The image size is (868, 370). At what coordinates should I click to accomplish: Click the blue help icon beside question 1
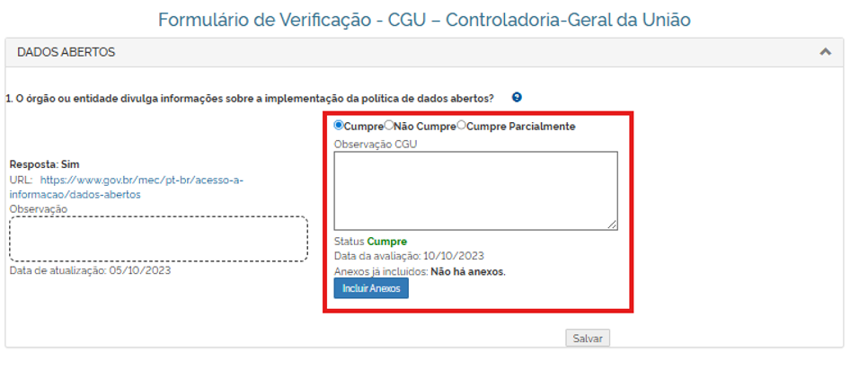[517, 98]
